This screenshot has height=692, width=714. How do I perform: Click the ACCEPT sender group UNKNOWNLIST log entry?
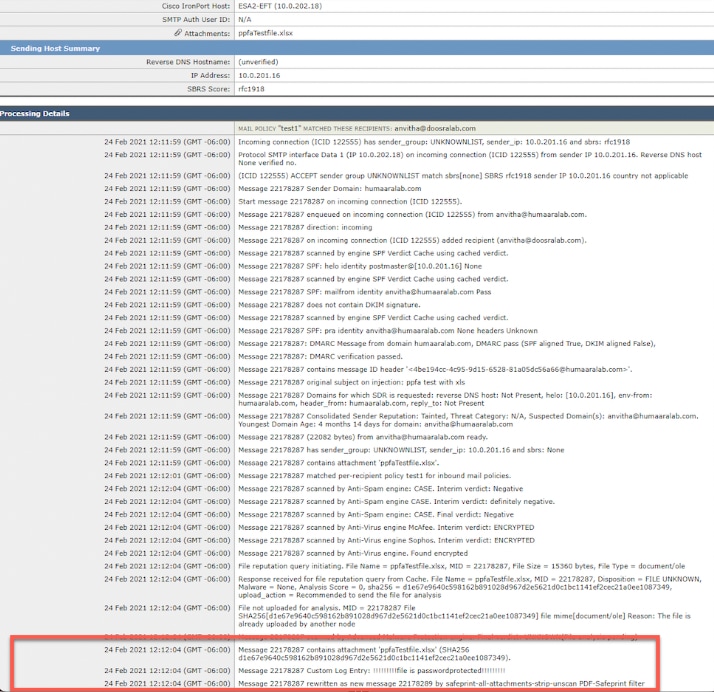pyautogui.click(x=463, y=176)
